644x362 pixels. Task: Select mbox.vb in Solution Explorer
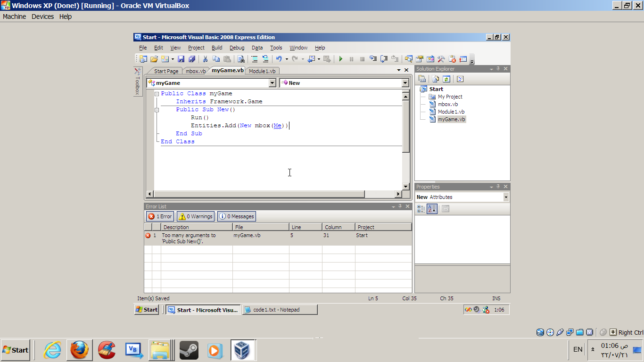pyautogui.click(x=447, y=104)
